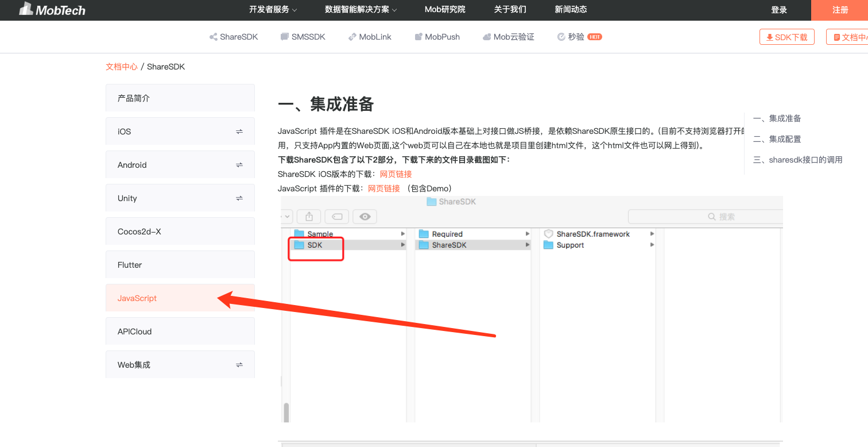Select Flutter in sidebar
Screen dimensions: 868x447
click(x=180, y=264)
